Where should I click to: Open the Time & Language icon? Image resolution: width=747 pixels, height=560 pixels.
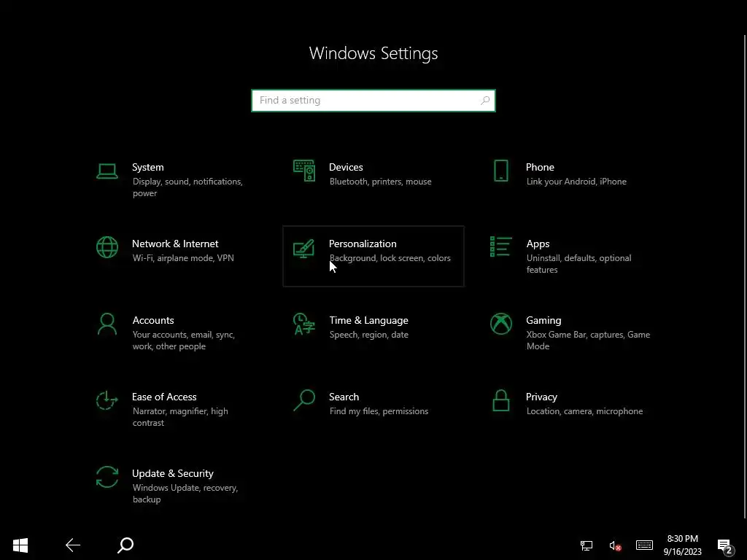(304, 324)
